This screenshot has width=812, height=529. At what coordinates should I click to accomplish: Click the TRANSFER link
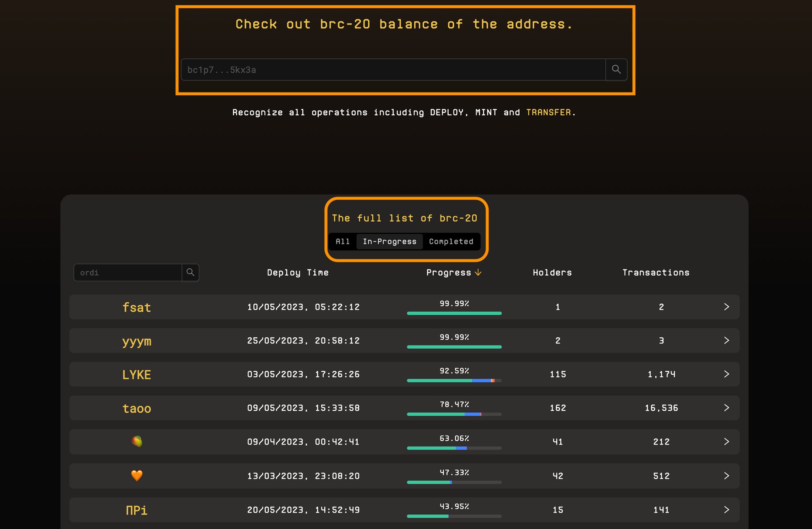tap(548, 112)
